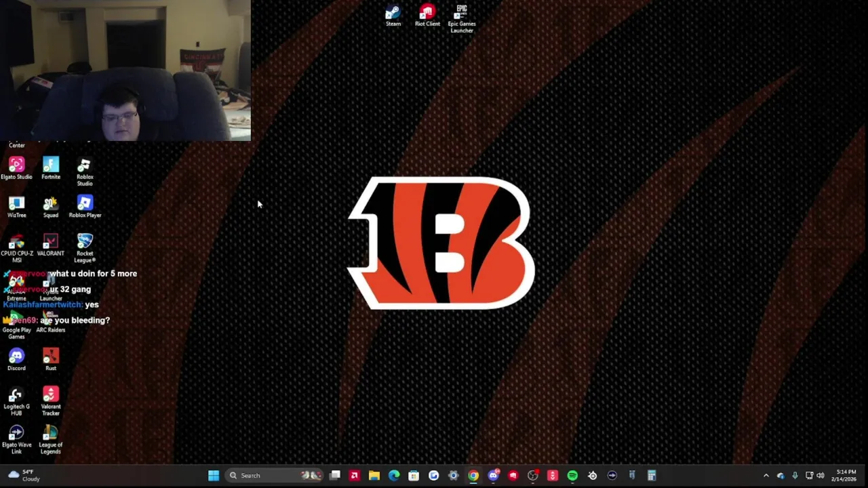Click the taskbar Search box

pos(273,475)
